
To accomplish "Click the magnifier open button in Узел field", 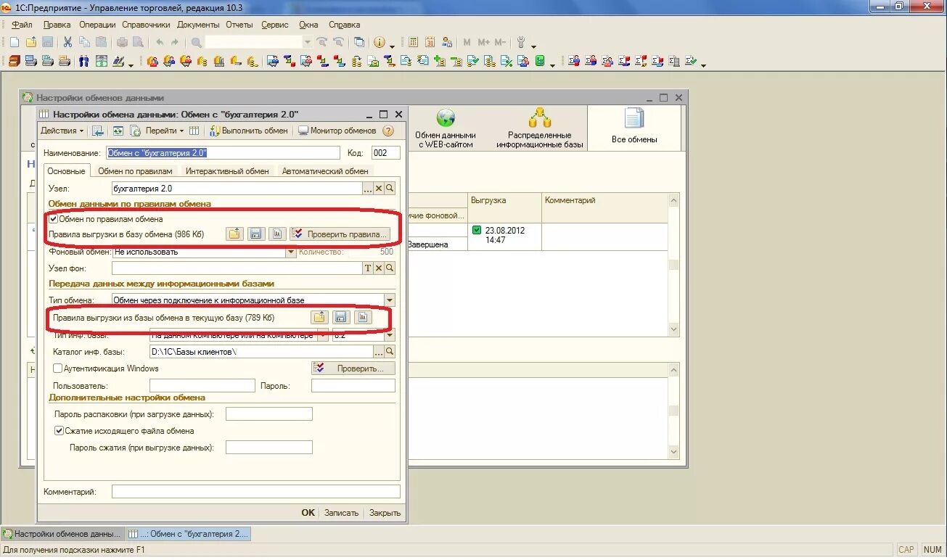I will coord(390,189).
